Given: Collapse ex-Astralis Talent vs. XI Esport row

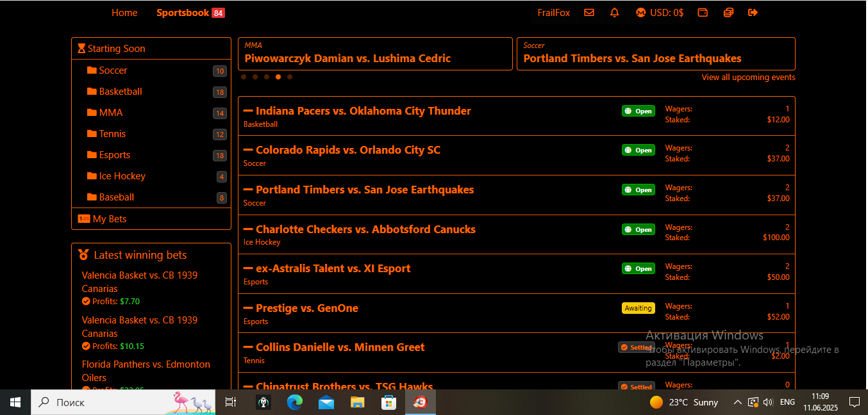Looking at the screenshot, I should coord(248,268).
